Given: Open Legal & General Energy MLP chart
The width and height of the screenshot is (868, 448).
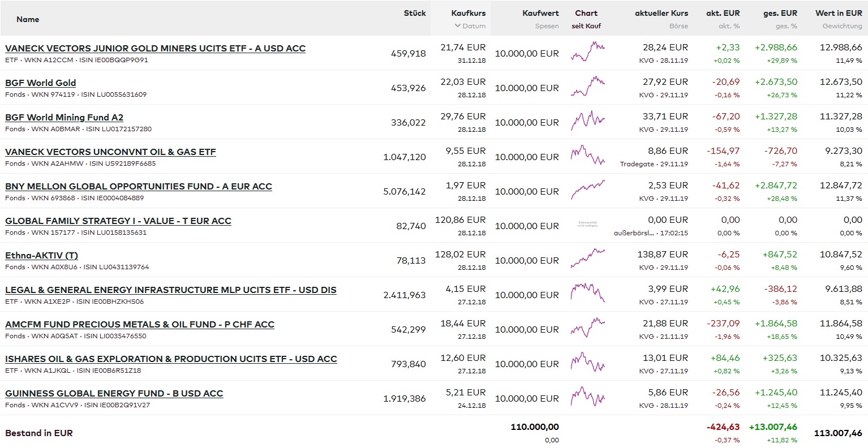Looking at the screenshot, I should 588,294.
